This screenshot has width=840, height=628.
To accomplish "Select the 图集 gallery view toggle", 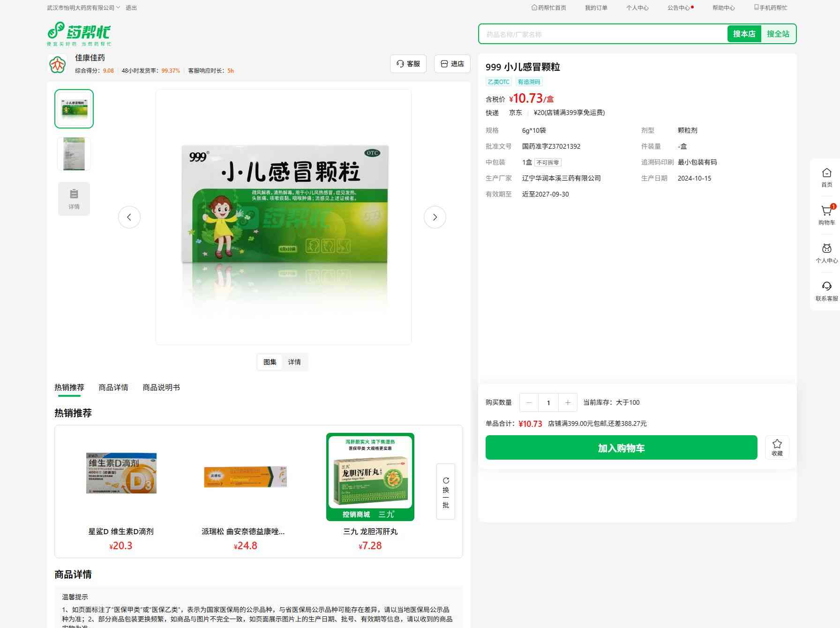I will click(x=270, y=362).
